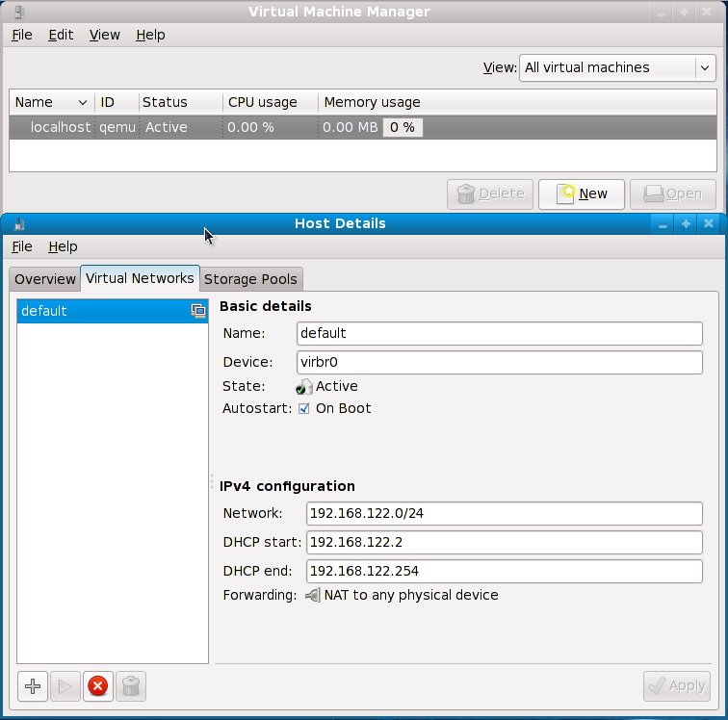Image resolution: width=728 pixels, height=720 pixels.
Task: Click the network icon beside default entry
Action: click(x=197, y=311)
